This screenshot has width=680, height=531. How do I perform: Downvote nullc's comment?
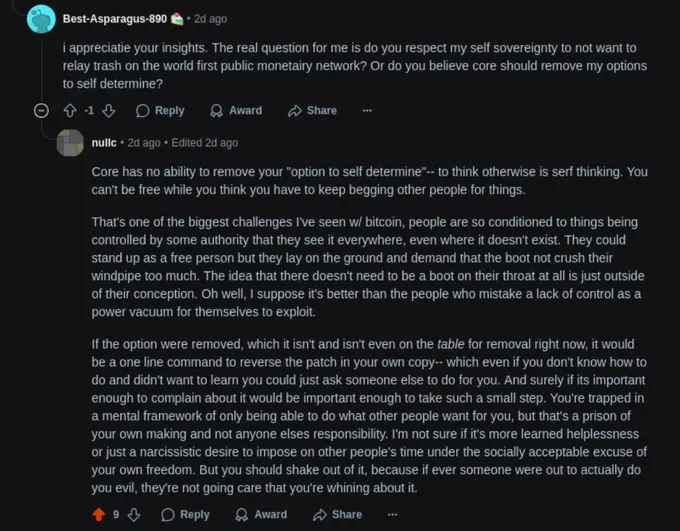pos(134,515)
